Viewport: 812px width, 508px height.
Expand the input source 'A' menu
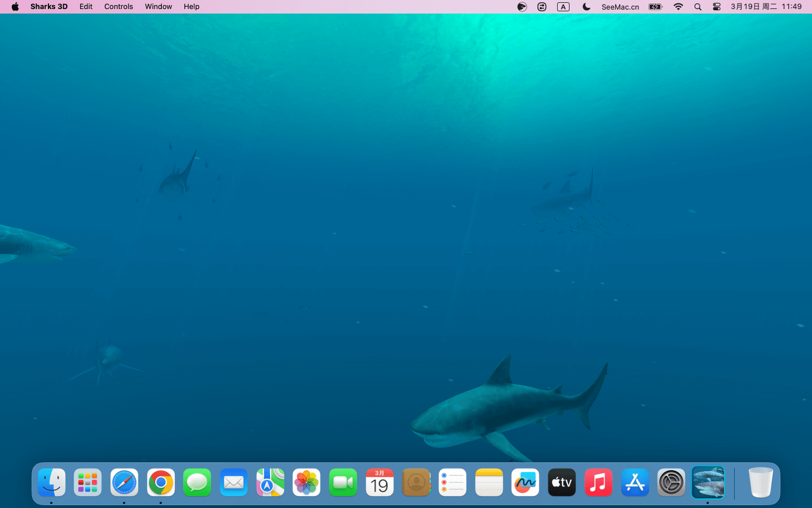pyautogui.click(x=563, y=7)
